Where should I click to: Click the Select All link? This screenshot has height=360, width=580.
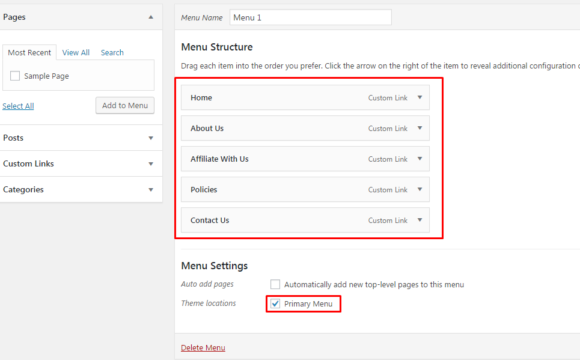coord(18,106)
